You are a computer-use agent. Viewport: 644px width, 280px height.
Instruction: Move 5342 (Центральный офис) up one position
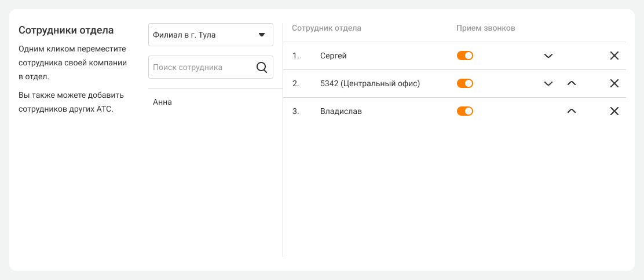(x=572, y=84)
